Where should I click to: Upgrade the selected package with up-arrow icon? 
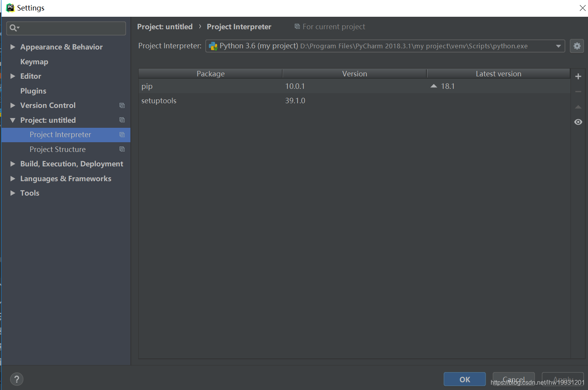pos(578,107)
